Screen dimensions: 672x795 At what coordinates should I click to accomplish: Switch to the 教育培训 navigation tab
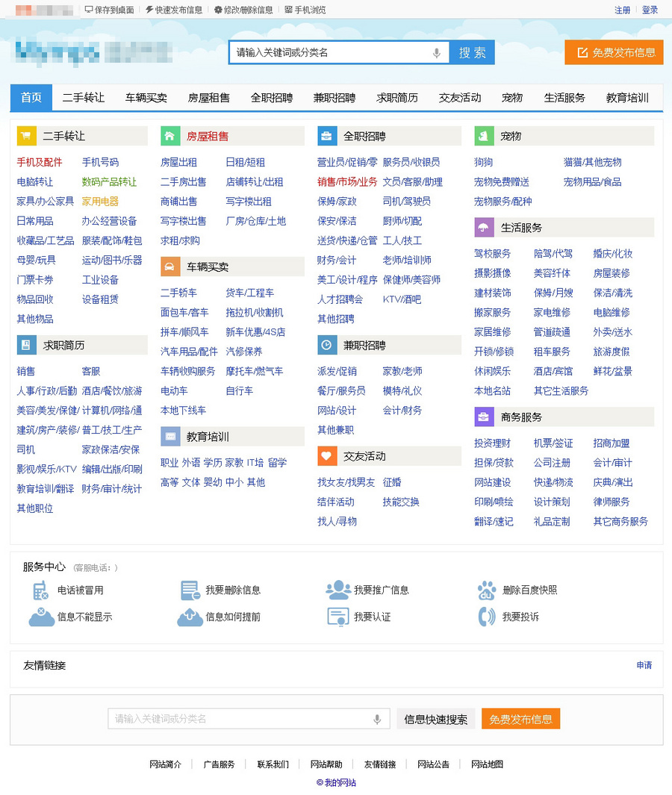(x=627, y=97)
